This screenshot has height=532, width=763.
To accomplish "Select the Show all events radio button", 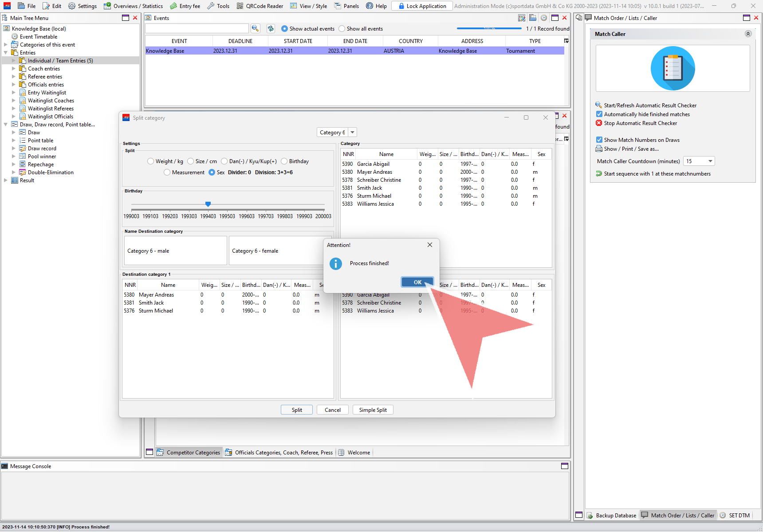I will tap(342, 29).
